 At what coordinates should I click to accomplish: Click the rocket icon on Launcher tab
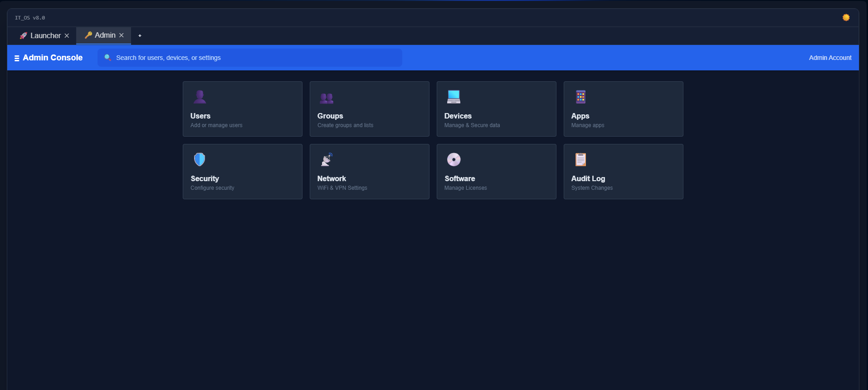(x=23, y=35)
